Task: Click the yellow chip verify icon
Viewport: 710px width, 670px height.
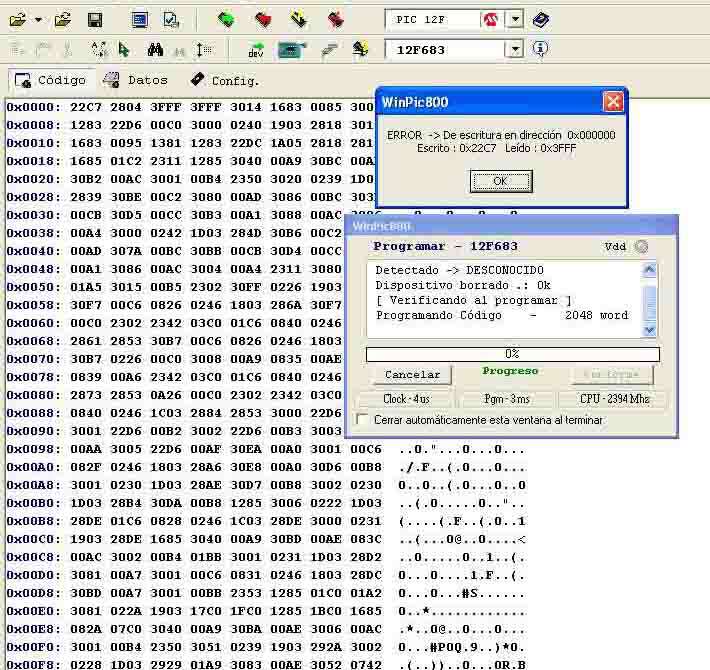Action: click(x=298, y=20)
